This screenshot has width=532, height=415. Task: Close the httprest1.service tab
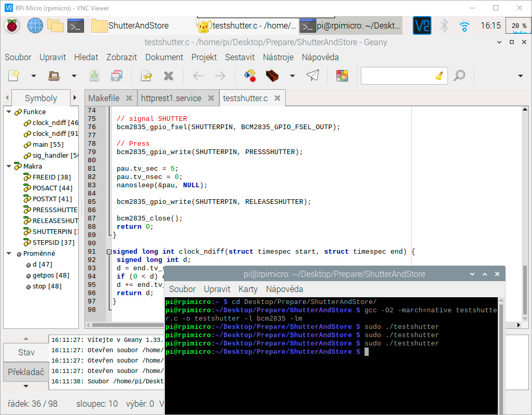(211, 98)
